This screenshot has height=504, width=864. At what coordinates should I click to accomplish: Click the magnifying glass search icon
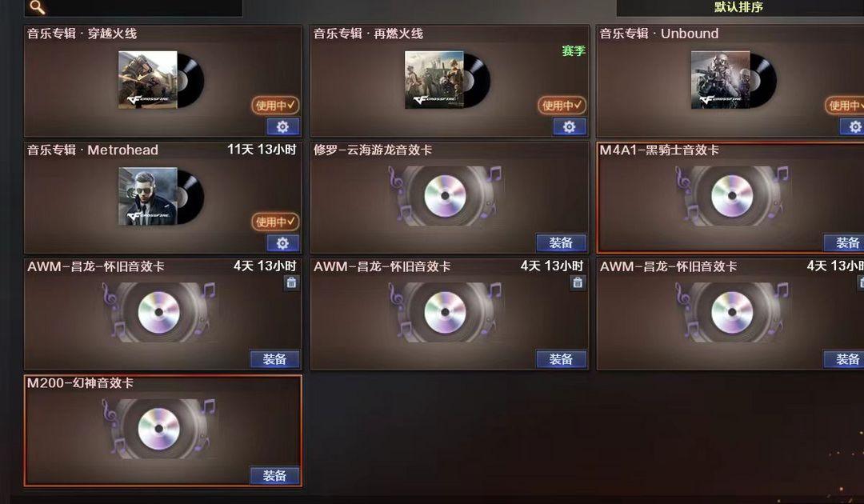[38, 6]
